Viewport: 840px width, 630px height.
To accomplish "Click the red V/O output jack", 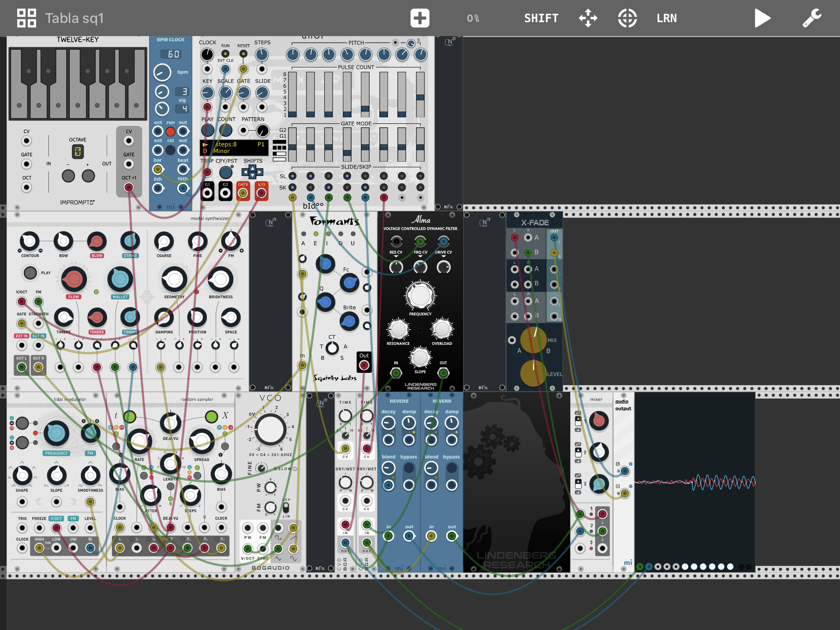I will pyautogui.click(x=261, y=193).
